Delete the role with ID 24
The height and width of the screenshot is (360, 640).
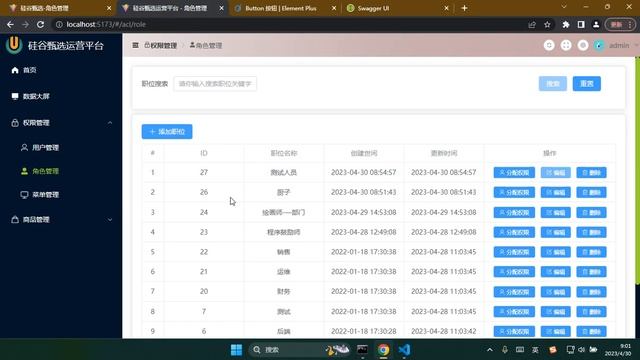(591, 212)
